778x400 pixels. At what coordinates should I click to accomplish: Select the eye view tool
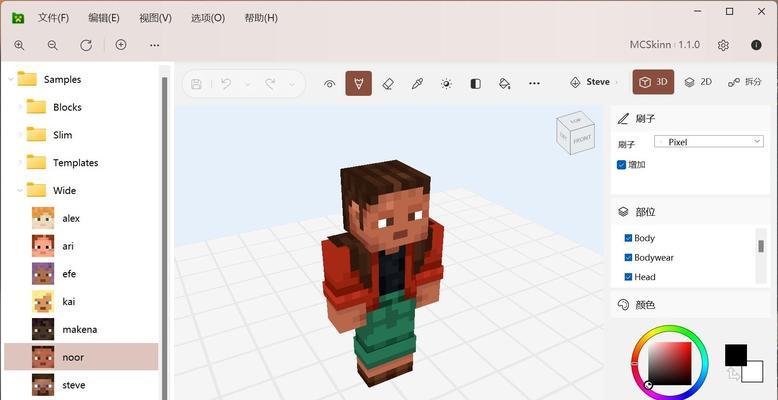click(329, 84)
